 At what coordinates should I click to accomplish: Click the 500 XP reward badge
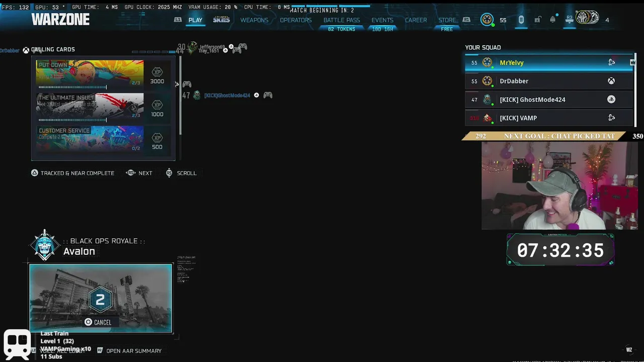(157, 141)
